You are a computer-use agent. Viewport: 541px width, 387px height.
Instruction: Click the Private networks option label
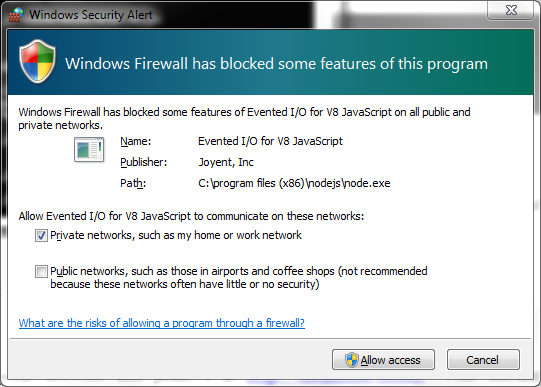click(176, 235)
